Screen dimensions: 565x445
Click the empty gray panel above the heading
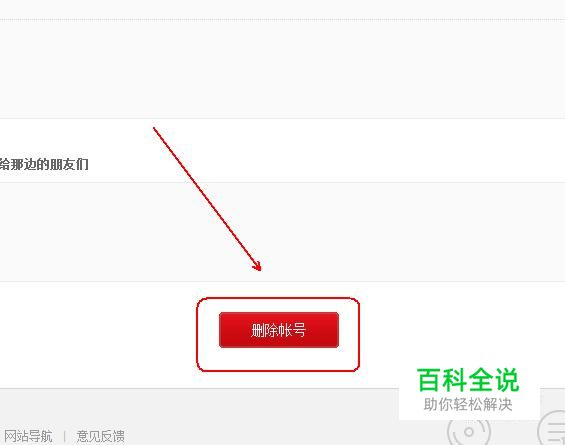click(282, 69)
